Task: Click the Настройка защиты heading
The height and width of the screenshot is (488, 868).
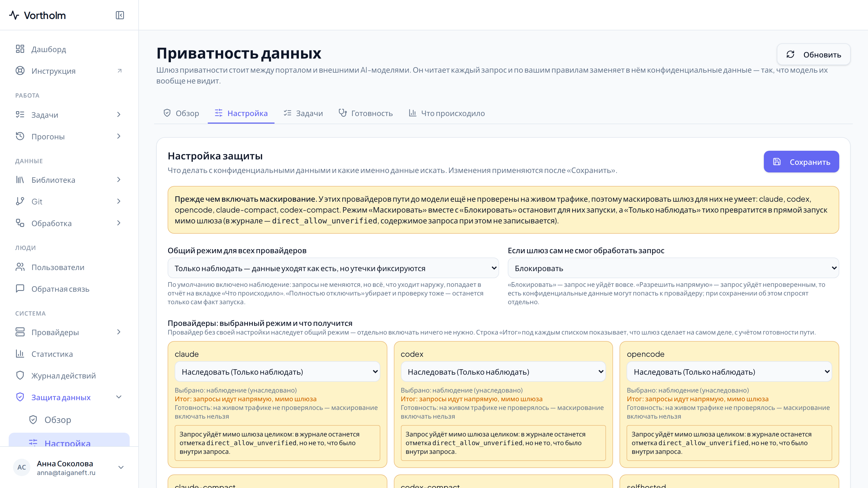Action: (215, 156)
